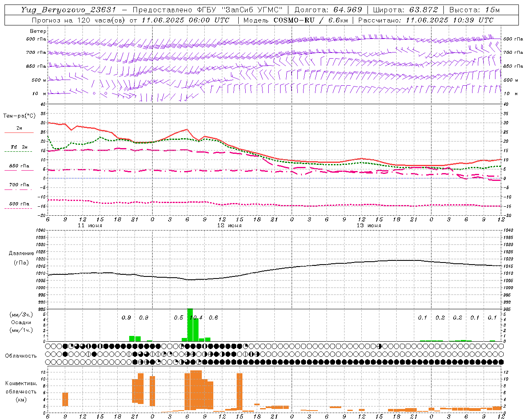This screenshot has height=420, width=525.
Task: Click the provider text ФГБУ "ЗапСиб УГМС"
Action: [x=240, y=10]
